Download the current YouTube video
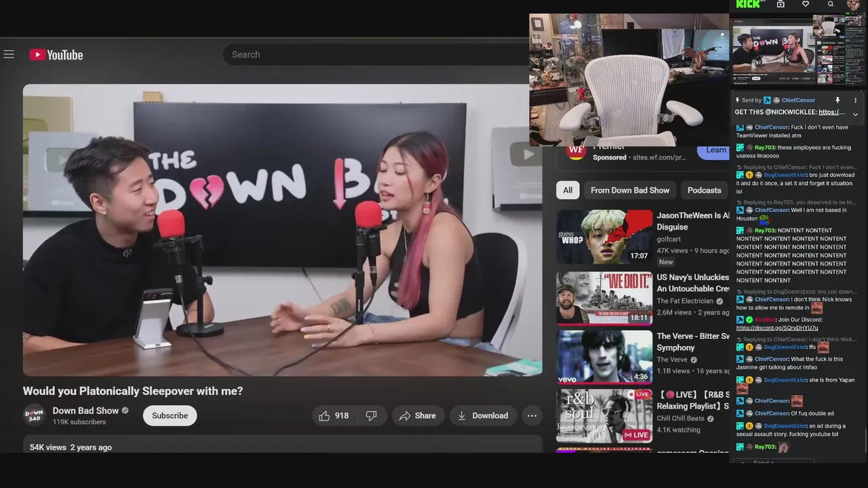Screen dimensions: 868x488 click(483, 415)
